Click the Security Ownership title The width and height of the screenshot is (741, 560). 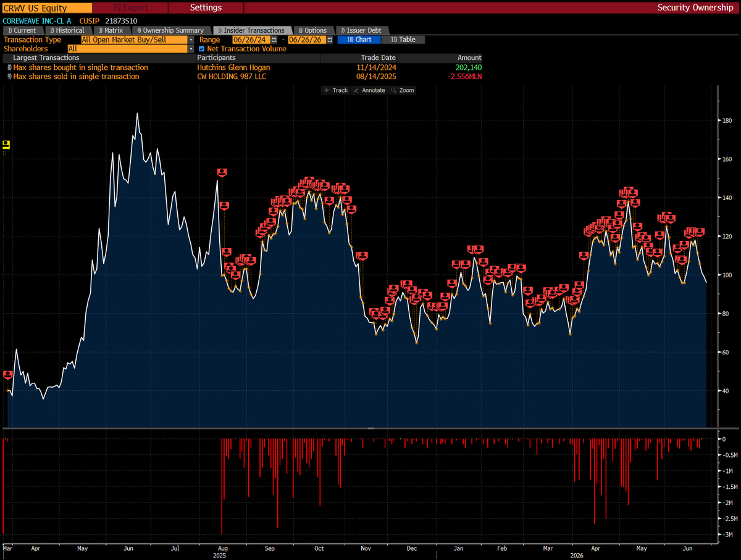[695, 8]
